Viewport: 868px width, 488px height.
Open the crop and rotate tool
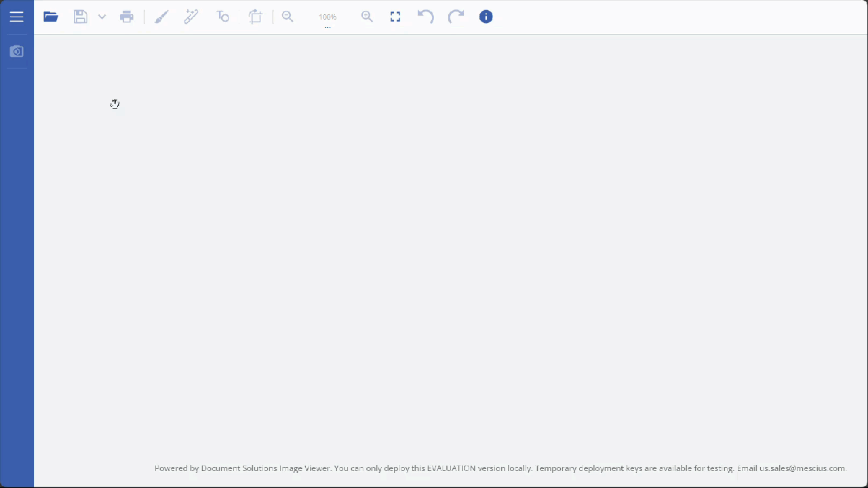click(256, 17)
